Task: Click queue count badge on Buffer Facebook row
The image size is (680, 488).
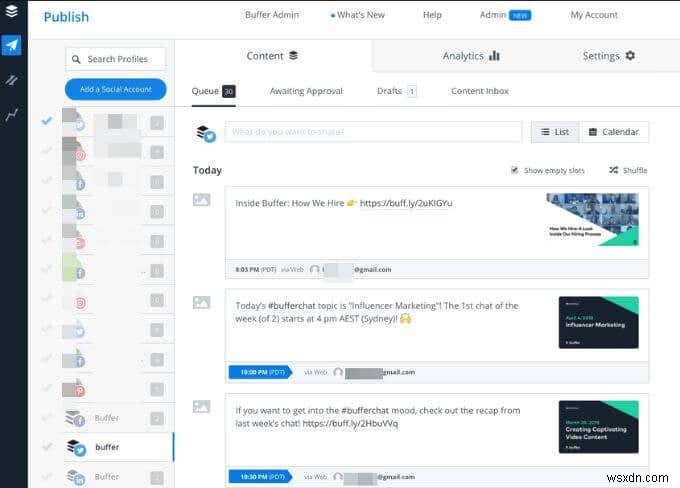Action: [157, 418]
